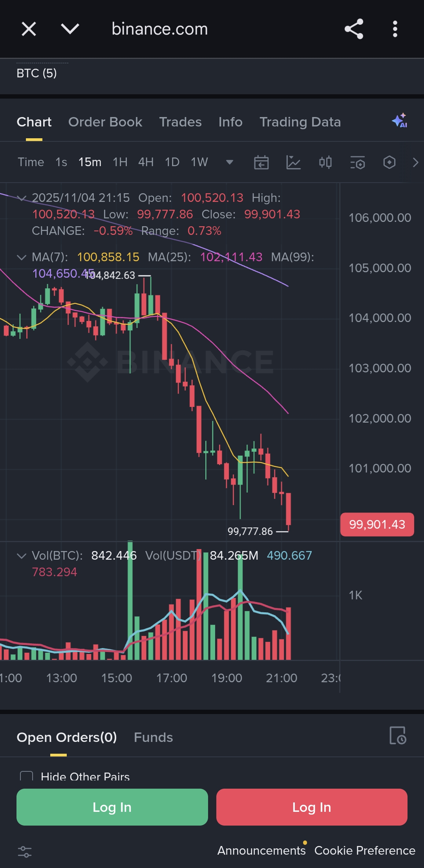This screenshot has width=424, height=868.
Task: Open the go-to-date calendar icon
Action: point(261,162)
